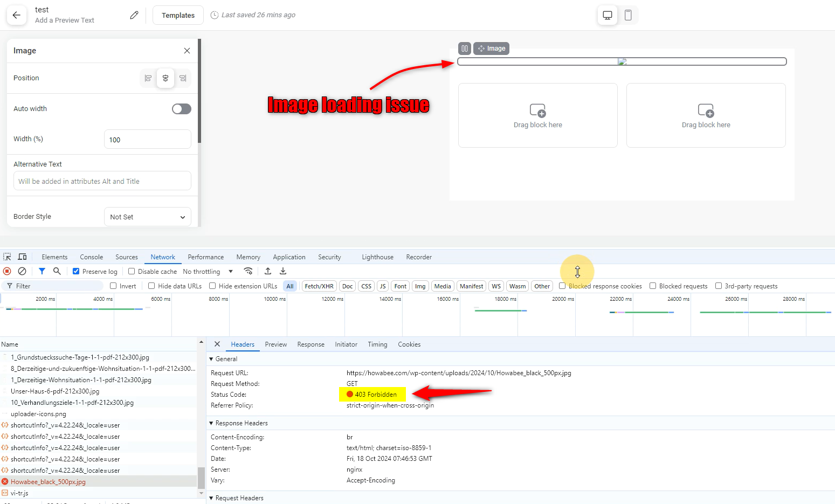This screenshot has width=835, height=504.
Task: Check Blocked response cookies
Action: (x=562, y=286)
